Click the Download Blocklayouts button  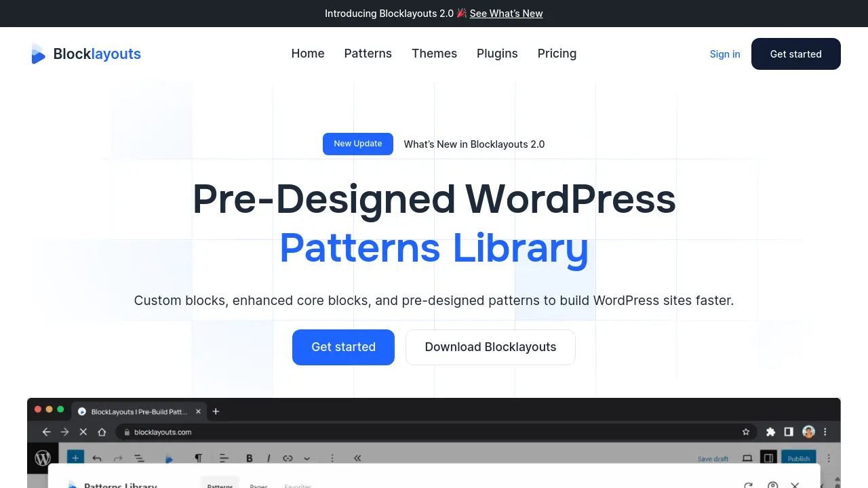coord(491,347)
